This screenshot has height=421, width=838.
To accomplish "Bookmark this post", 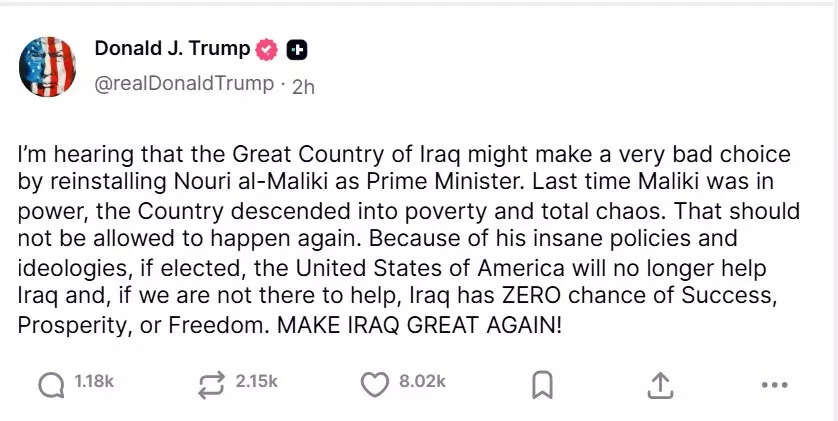I will (x=543, y=384).
